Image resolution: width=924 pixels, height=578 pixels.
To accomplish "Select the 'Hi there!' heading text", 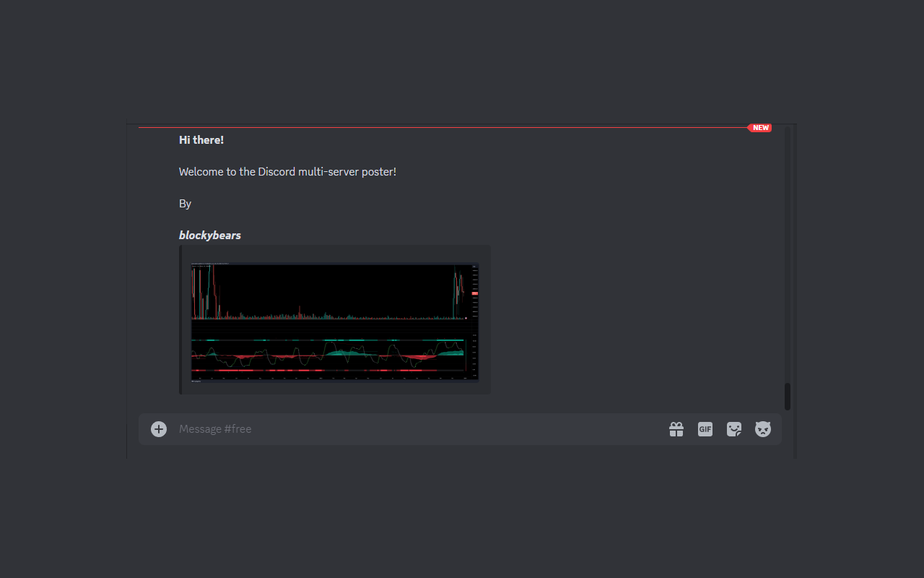I will point(201,140).
